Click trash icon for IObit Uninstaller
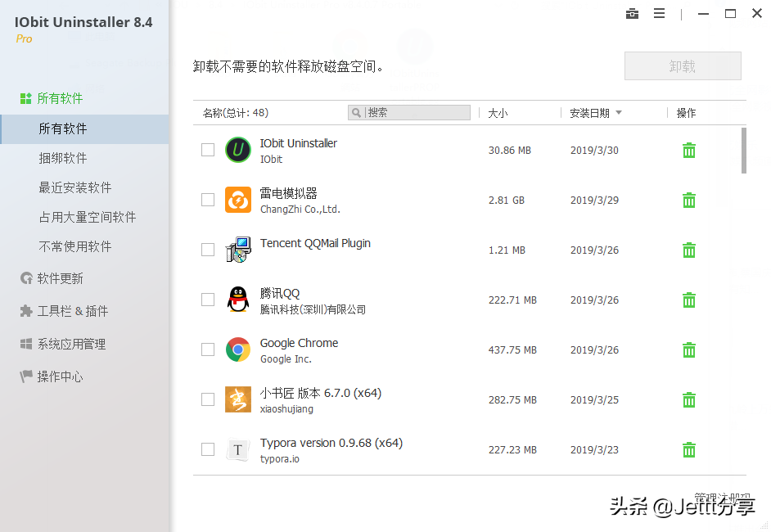This screenshot has height=532, width=771. click(x=689, y=151)
